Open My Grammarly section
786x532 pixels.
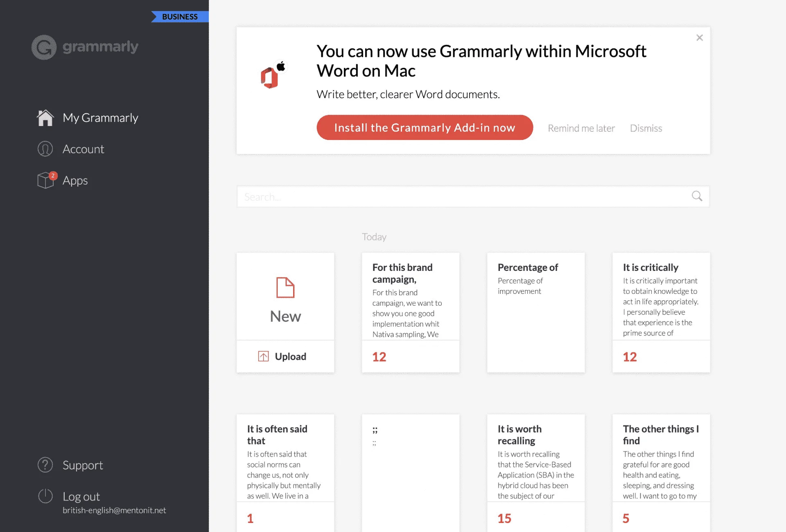pyautogui.click(x=100, y=118)
